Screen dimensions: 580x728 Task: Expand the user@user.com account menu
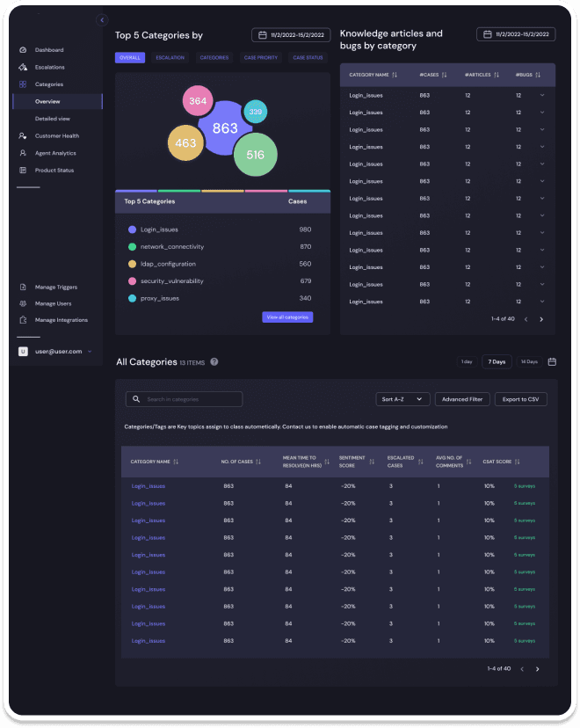pyautogui.click(x=90, y=352)
